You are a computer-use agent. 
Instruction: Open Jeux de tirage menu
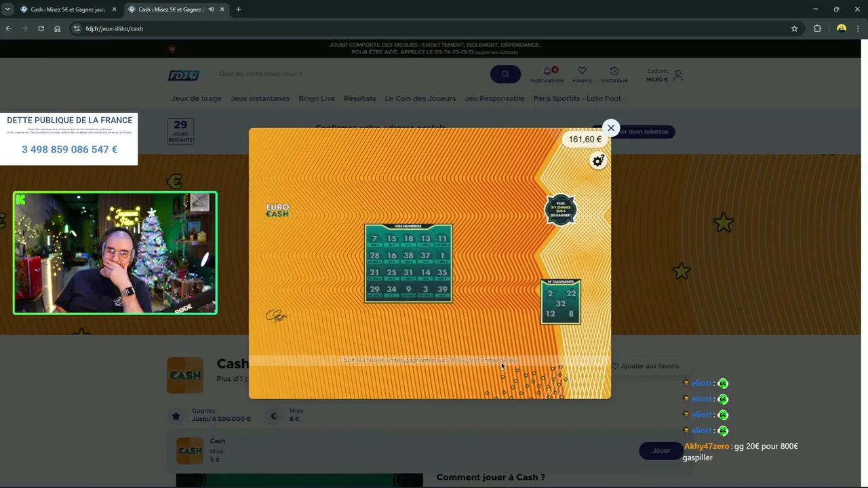196,98
